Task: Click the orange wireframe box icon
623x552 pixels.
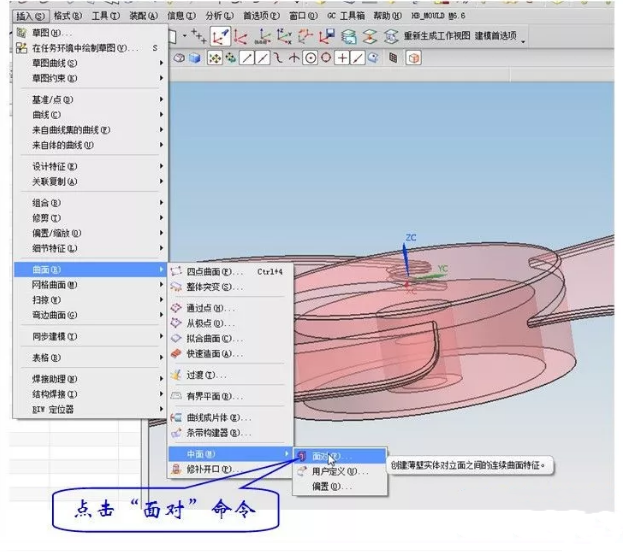Action: (413, 58)
